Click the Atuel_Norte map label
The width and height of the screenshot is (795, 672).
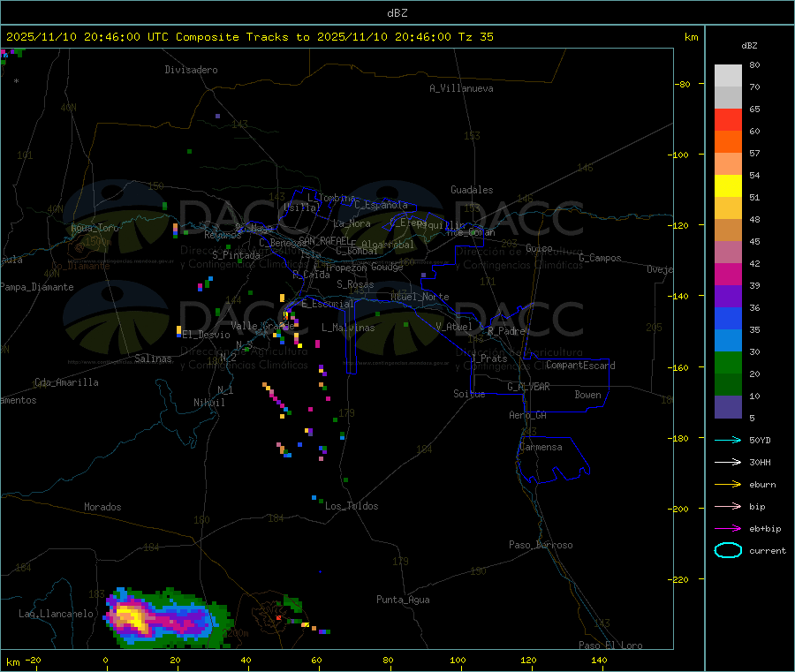(420, 297)
